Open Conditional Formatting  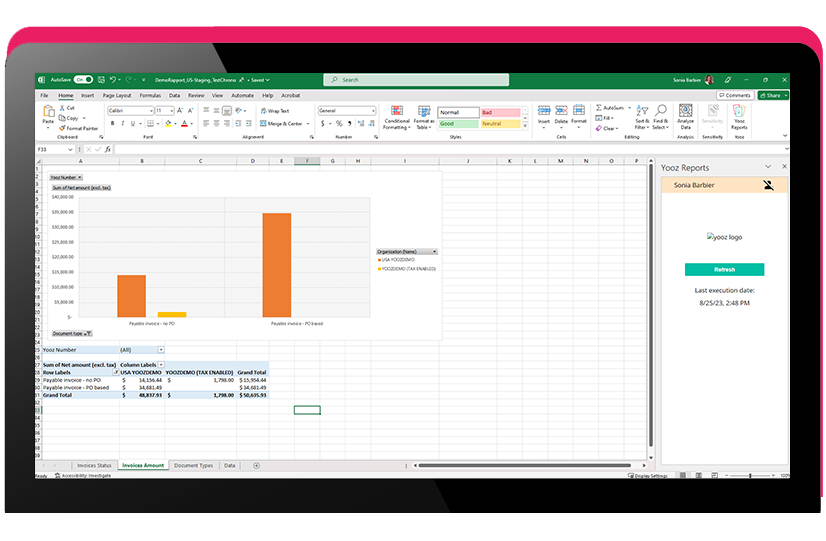(397, 117)
